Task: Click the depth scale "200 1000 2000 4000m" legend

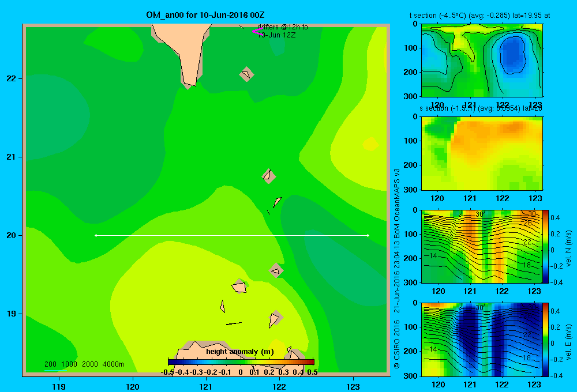Action: coord(84,364)
